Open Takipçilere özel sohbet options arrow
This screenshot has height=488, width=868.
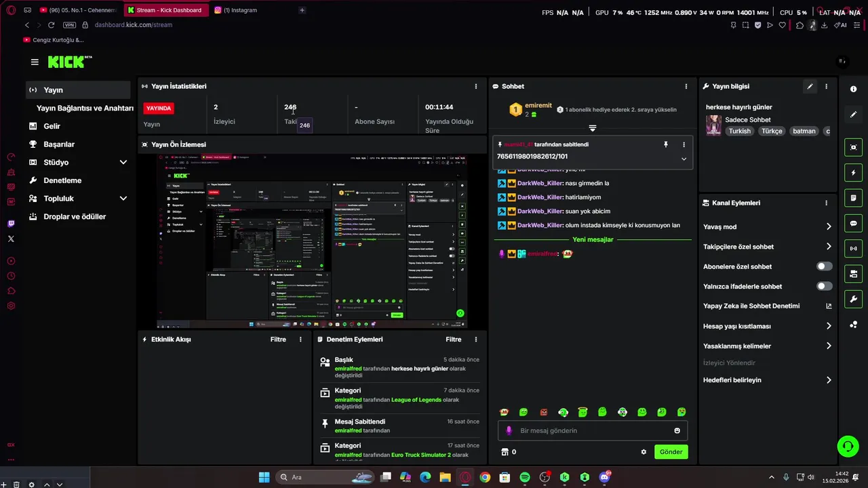click(829, 247)
